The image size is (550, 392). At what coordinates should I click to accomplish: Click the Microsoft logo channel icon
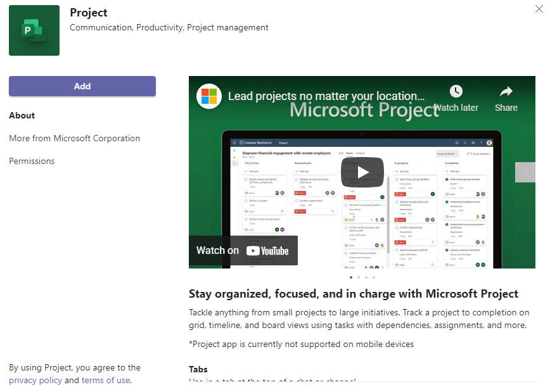tap(209, 96)
